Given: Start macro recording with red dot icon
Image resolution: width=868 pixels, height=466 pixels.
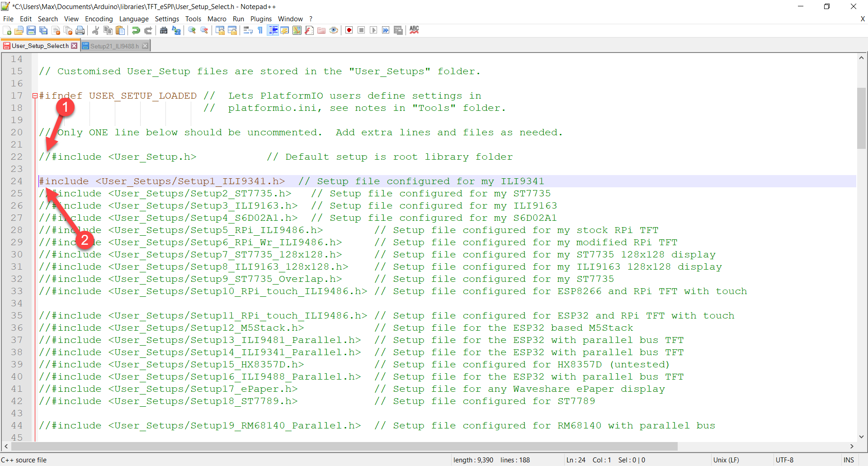Looking at the screenshot, I should [x=349, y=30].
